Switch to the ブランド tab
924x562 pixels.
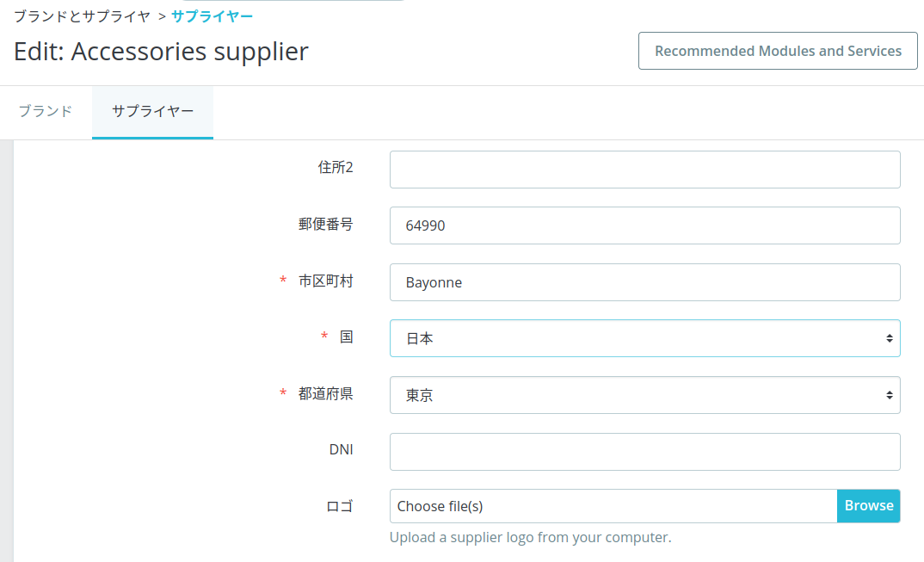click(46, 112)
